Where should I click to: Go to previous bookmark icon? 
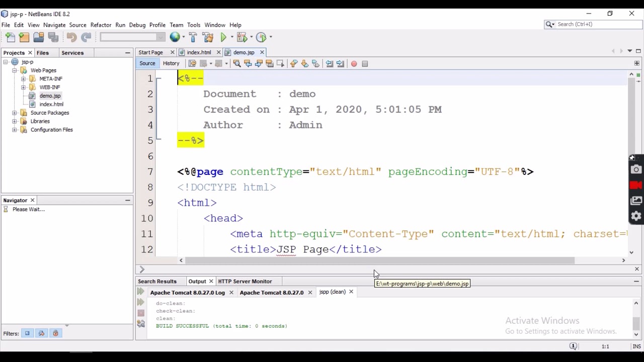(x=294, y=63)
